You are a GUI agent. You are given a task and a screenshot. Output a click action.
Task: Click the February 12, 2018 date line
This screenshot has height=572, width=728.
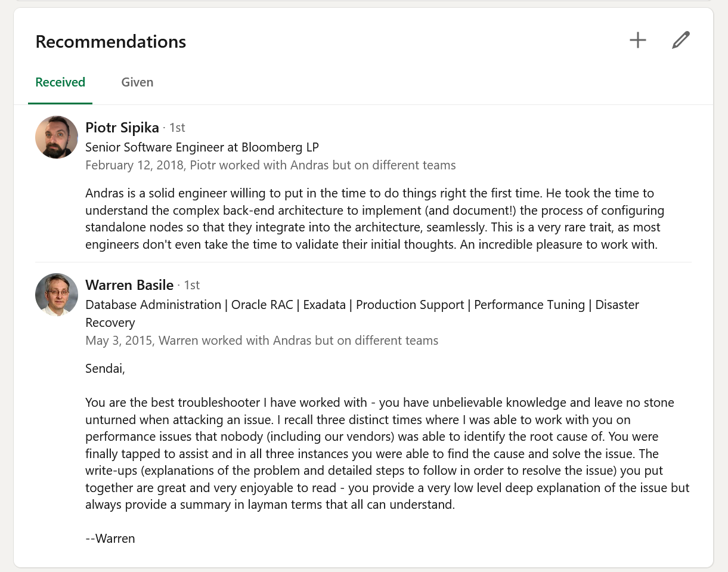270,165
